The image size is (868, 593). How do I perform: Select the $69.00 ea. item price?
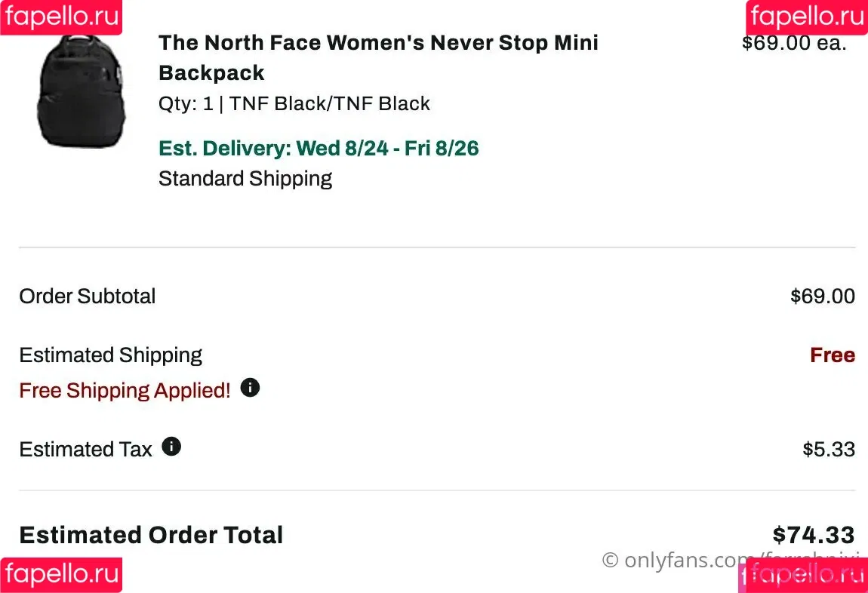pos(794,42)
